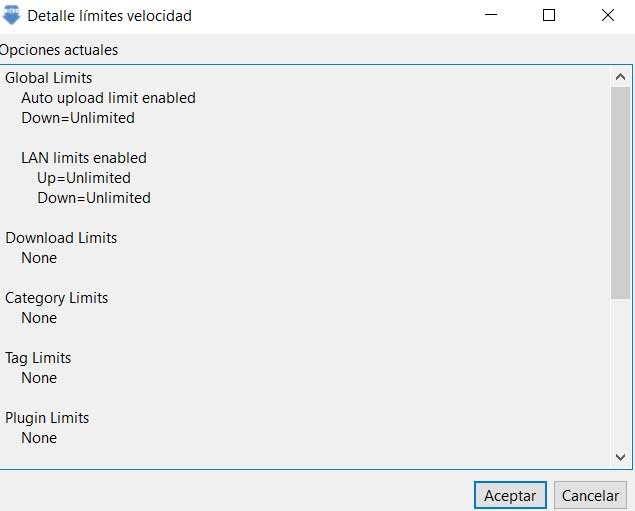Click the scrollbar down arrow
The image size is (635, 511).
click(620, 456)
